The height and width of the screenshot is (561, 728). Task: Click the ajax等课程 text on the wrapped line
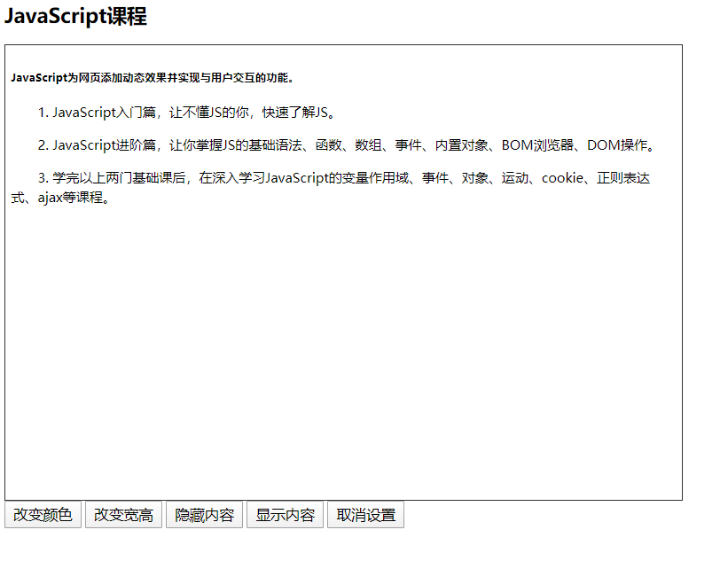70,198
